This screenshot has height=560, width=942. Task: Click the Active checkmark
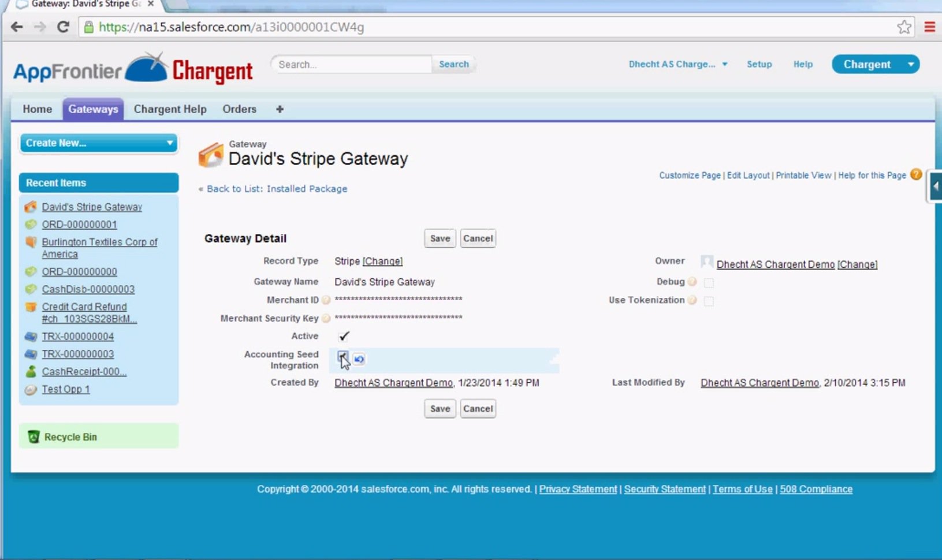(344, 336)
